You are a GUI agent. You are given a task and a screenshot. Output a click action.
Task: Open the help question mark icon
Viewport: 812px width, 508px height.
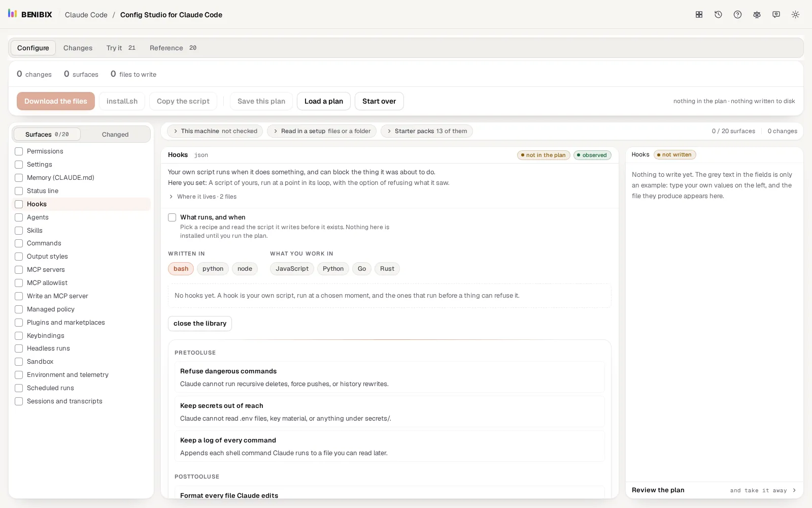737,15
